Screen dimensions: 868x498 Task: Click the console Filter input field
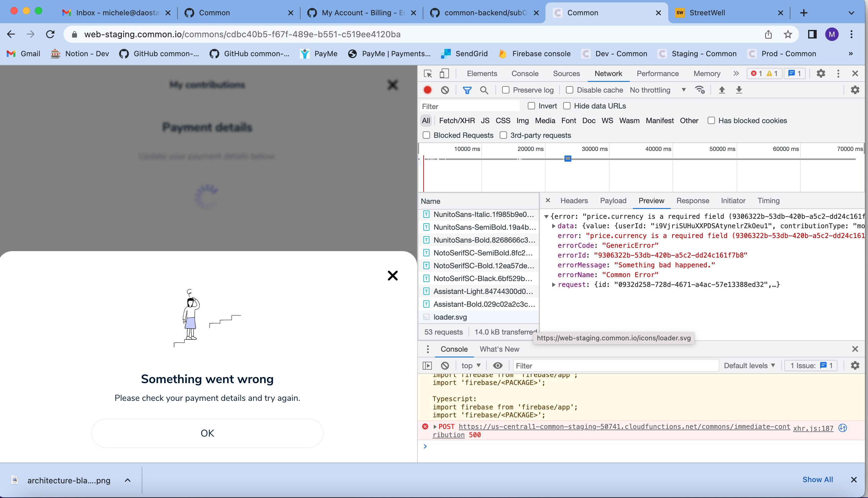[x=615, y=366]
